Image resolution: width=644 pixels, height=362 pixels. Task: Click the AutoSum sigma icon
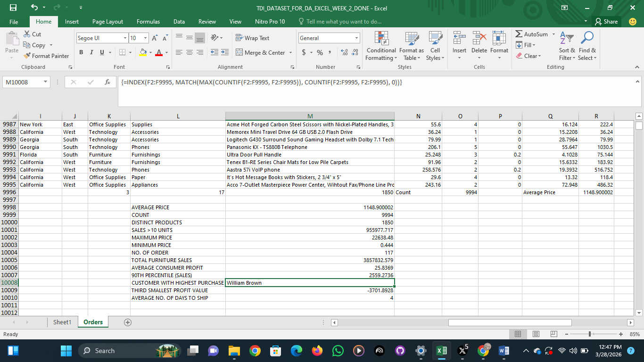pyautogui.click(x=519, y=34)
